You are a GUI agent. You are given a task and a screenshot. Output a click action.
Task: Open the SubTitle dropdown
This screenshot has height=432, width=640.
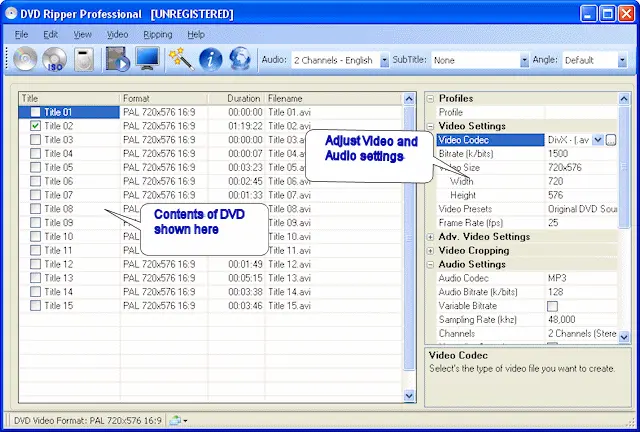pyautogui.click(x=524, y=60)
